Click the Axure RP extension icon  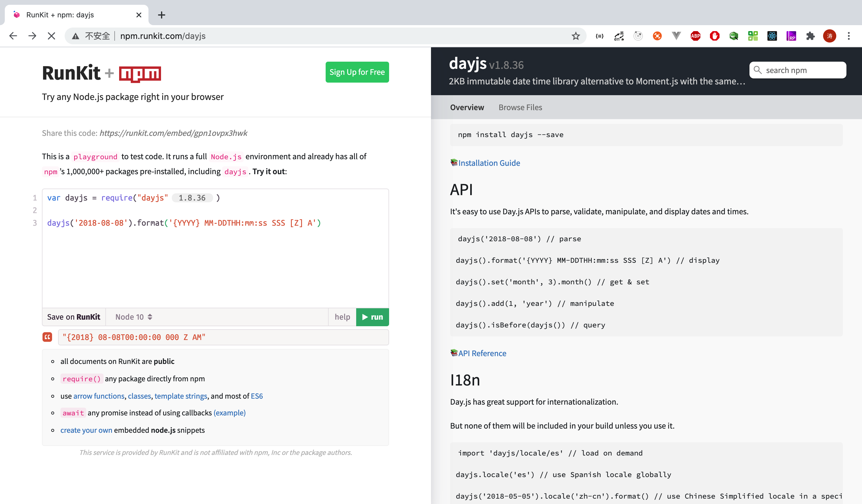click(791, 36)
